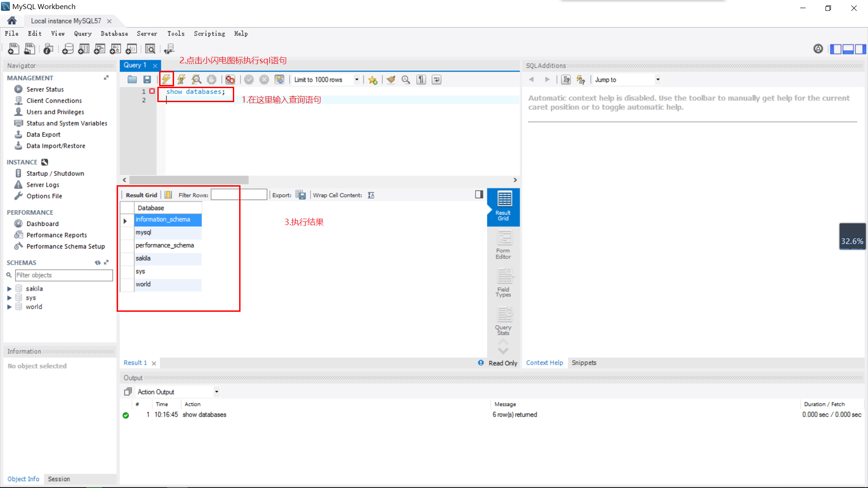
Task: Open Server Status in Navigator
Action: pos(45,89)
